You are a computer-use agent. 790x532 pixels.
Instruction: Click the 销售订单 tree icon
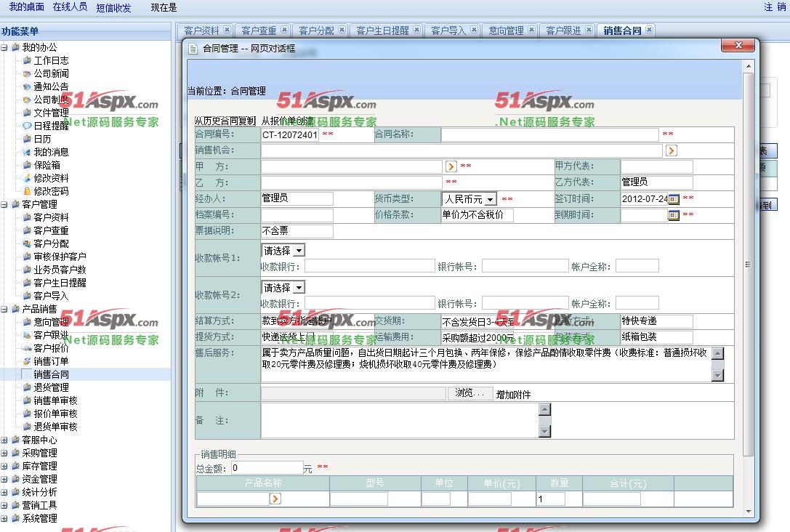[27, 362]
